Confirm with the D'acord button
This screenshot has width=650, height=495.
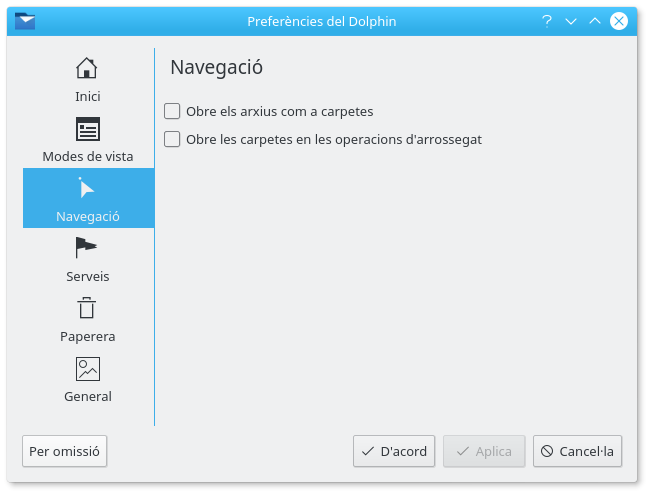394,451
